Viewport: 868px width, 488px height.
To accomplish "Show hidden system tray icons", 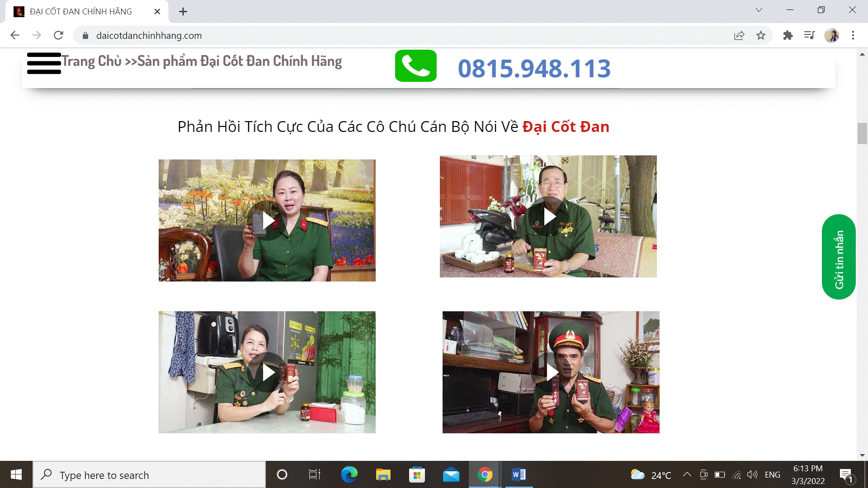I will click(x=687, y=474).
